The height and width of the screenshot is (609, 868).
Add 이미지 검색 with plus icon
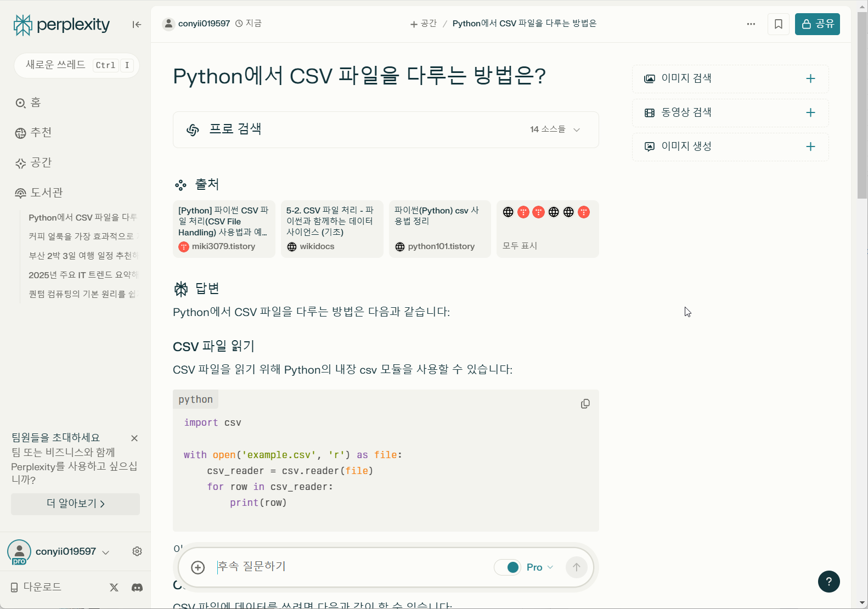point(810,78)
